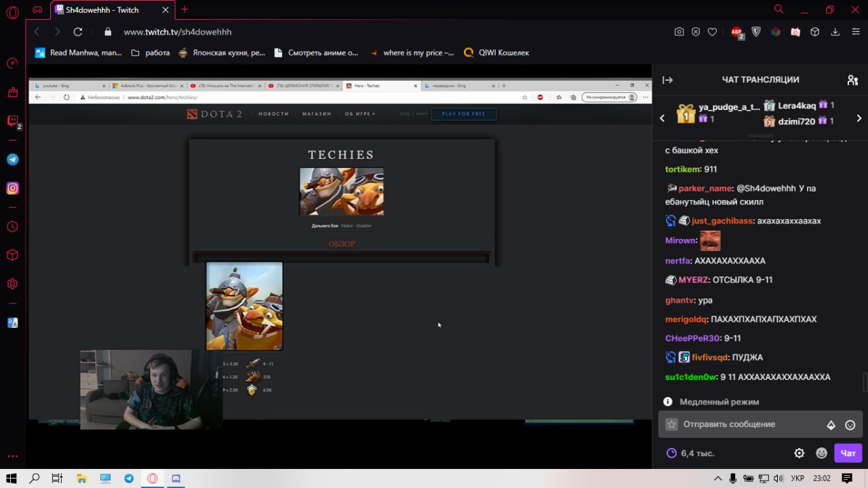The height and width of the screenshot is (488, 868).
Task: Click the site security padlock icon
Action: coord(107,32)
